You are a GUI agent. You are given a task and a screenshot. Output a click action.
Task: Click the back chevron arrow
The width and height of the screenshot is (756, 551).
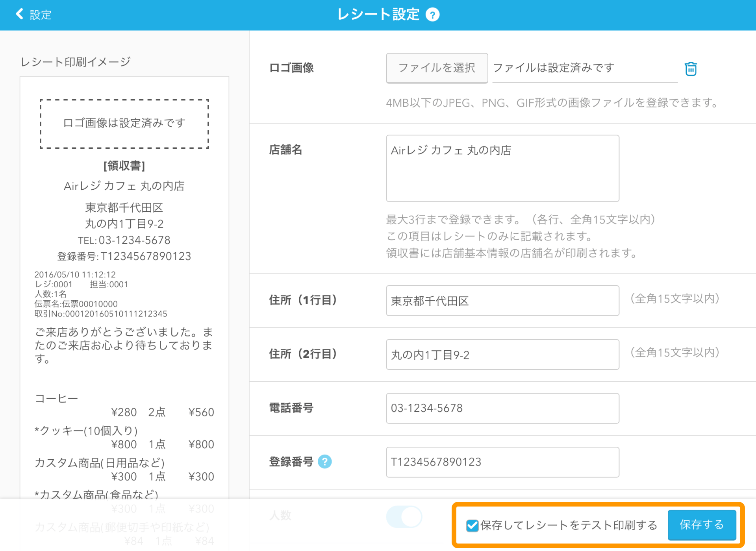(19, 14)
